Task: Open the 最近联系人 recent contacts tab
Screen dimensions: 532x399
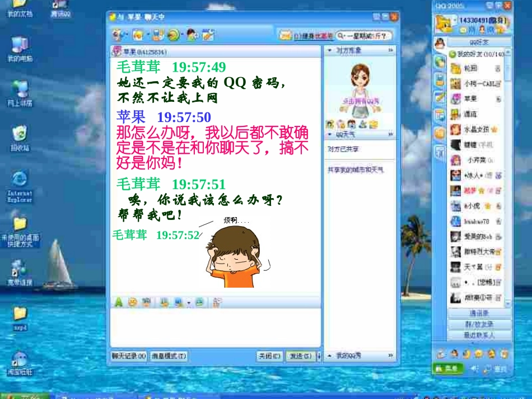Action: 479,335
